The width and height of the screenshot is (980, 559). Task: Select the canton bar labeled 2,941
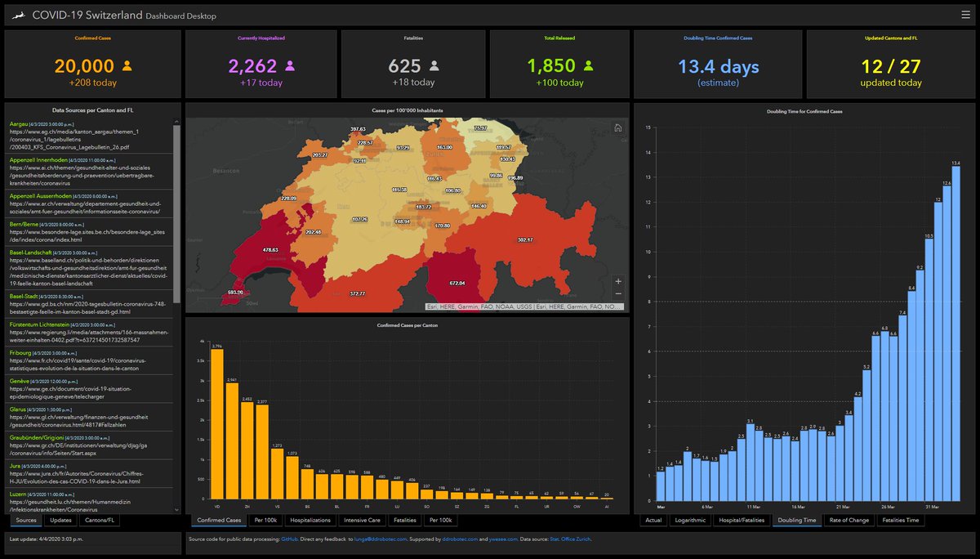click(232, 441)
